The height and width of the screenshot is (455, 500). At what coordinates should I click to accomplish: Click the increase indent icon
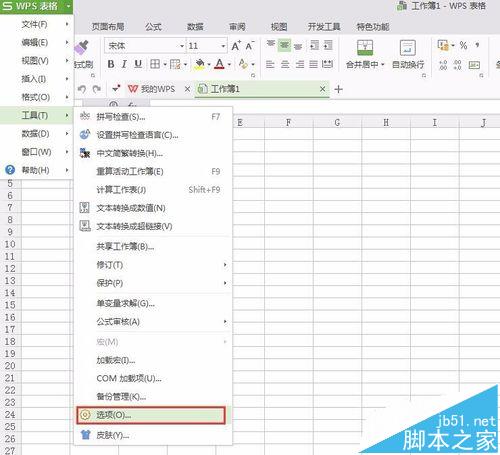pos(328,45)
